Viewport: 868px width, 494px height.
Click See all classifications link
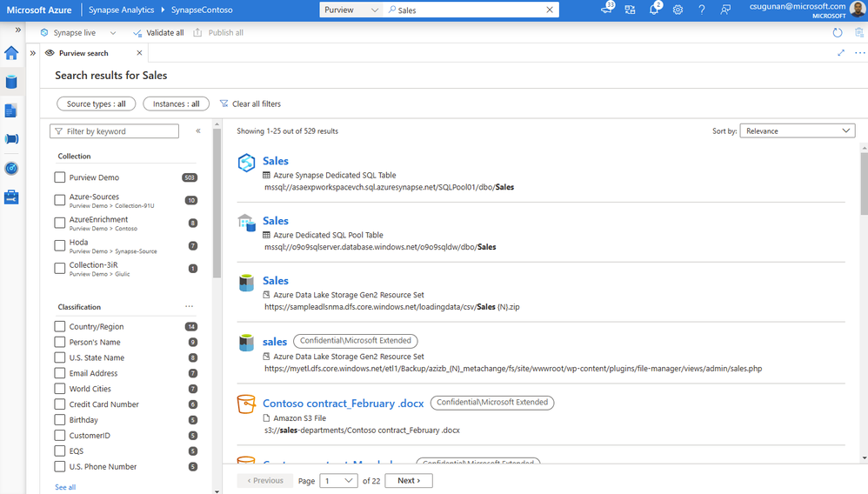[65, 487]
